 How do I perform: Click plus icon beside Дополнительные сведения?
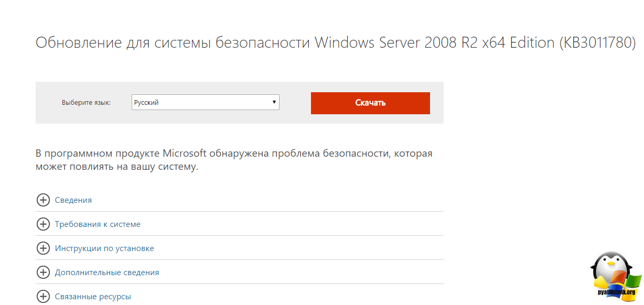[x=43, y=273]
